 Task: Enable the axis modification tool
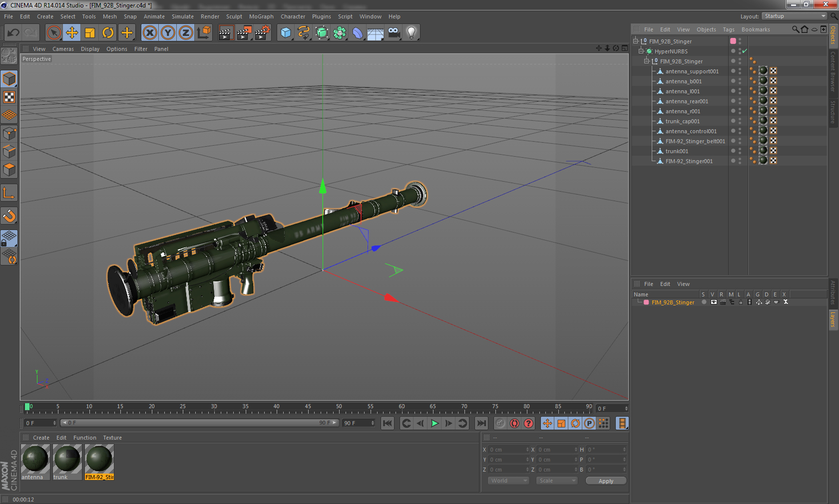[9, 193]
